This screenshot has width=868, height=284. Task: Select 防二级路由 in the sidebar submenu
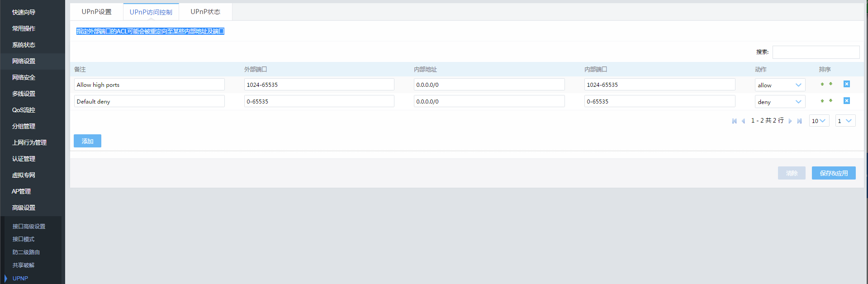coord(26,252)
